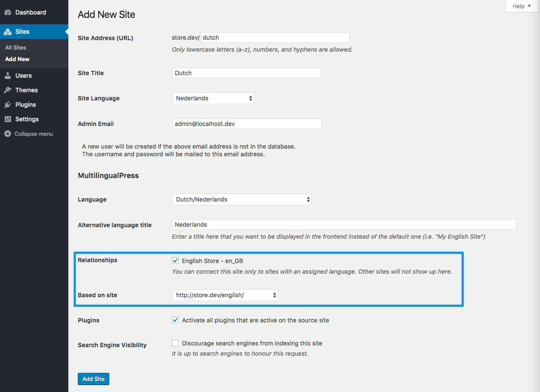Open Settings via its sidebar icon
The height and width of the screenshot is (392, 540).
[7, 119]
